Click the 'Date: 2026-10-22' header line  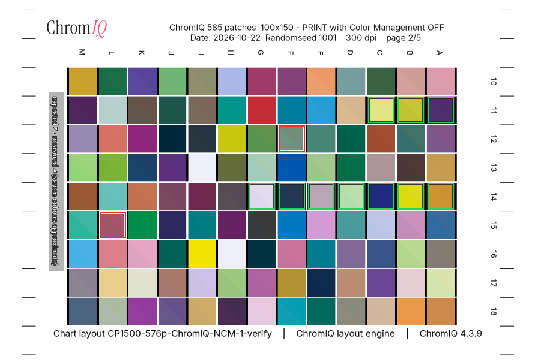coord(305,38)
